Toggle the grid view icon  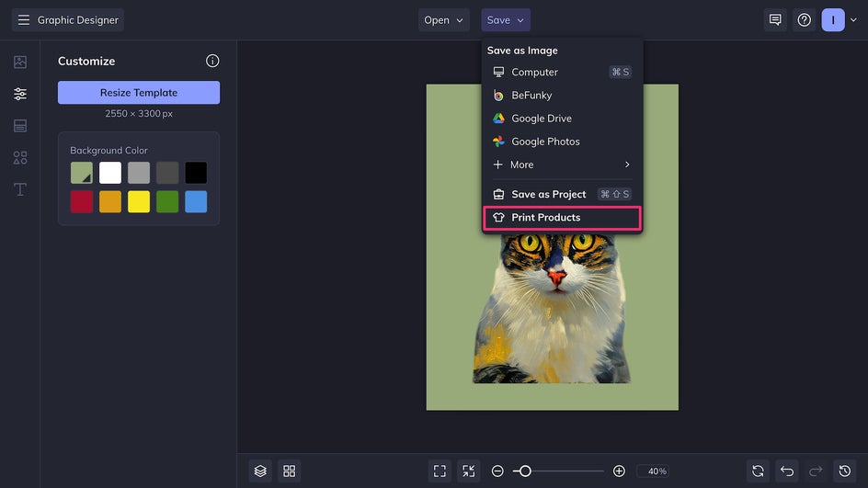(x=289, y=471)
